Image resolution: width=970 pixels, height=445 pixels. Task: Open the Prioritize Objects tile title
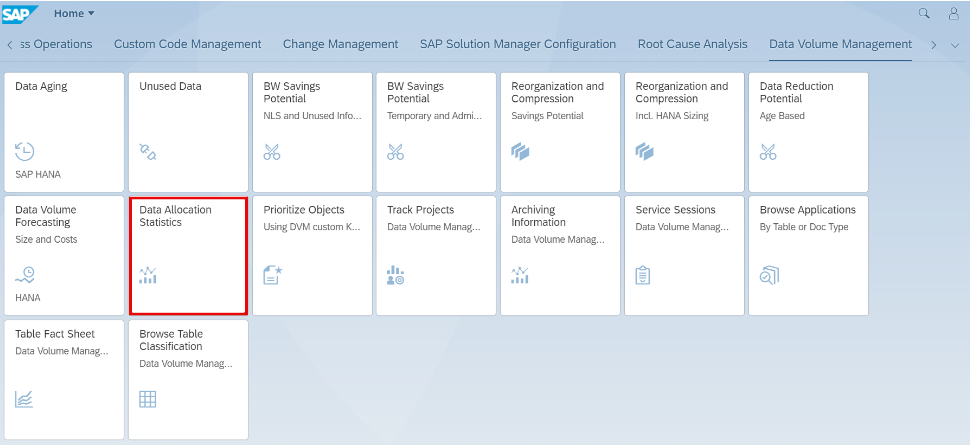pos(304,210)
